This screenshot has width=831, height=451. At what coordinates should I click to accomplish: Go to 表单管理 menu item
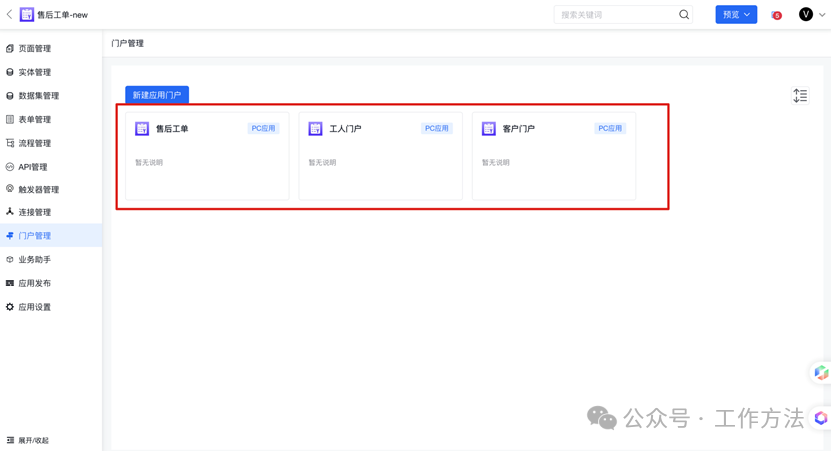coord(34,120)
